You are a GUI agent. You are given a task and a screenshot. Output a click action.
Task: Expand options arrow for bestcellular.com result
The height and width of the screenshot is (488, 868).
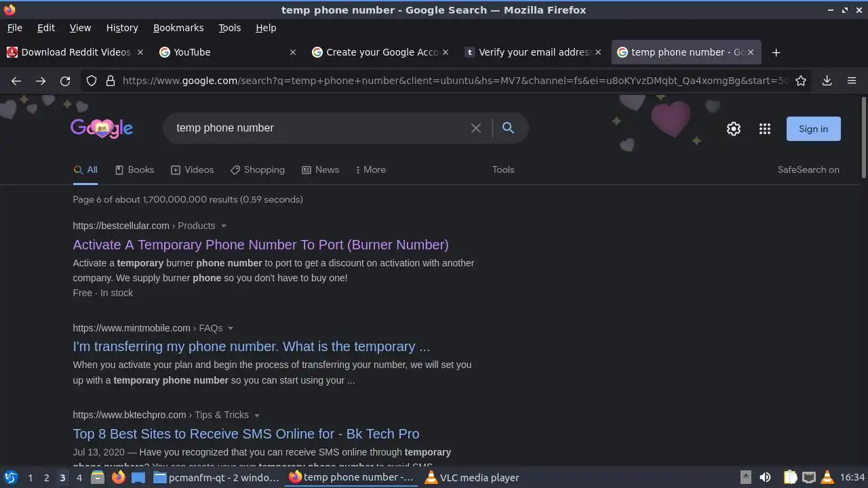(223, 226)
